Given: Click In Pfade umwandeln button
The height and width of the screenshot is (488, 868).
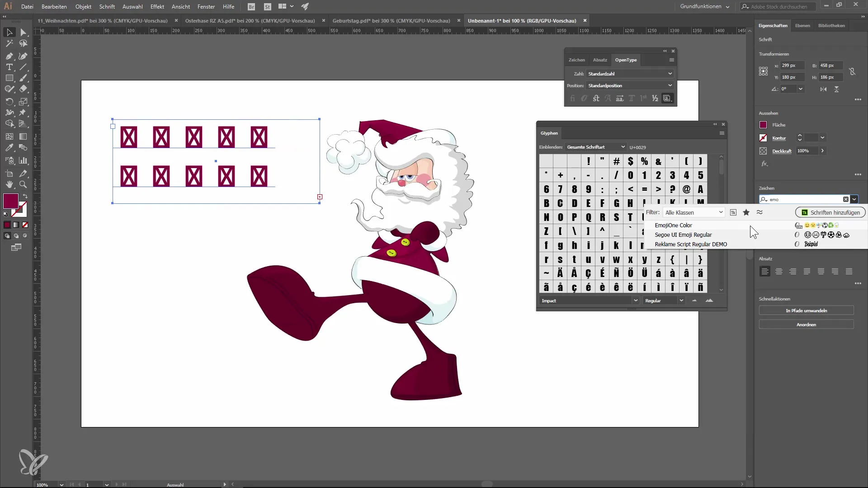Looking at the screenshot, I should [806, 310].
